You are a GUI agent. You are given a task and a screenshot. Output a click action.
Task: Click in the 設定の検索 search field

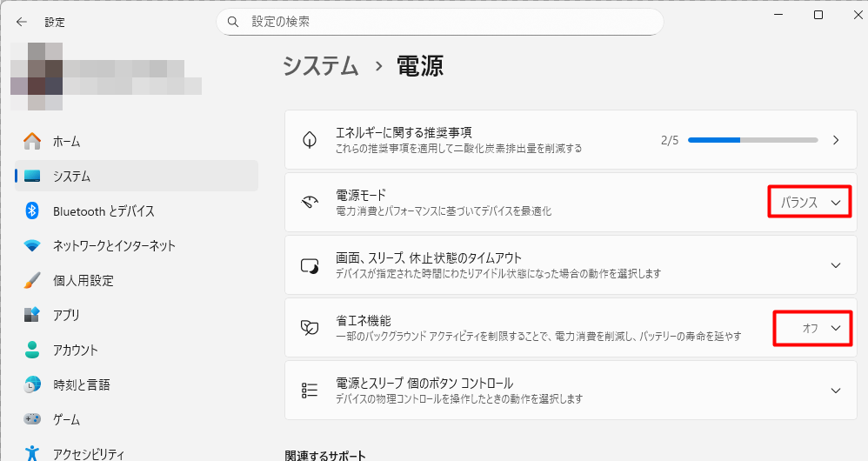coord(439,22)
